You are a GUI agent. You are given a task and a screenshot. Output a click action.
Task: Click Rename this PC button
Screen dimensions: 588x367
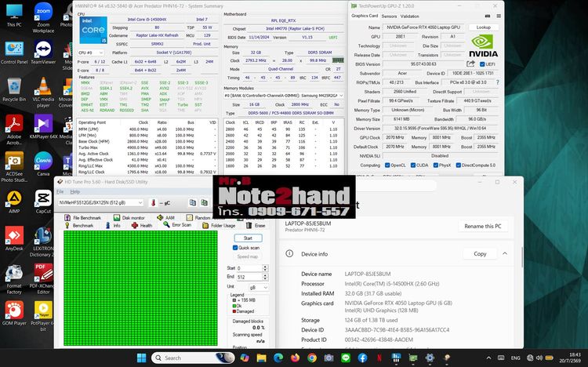coord(483,227)
